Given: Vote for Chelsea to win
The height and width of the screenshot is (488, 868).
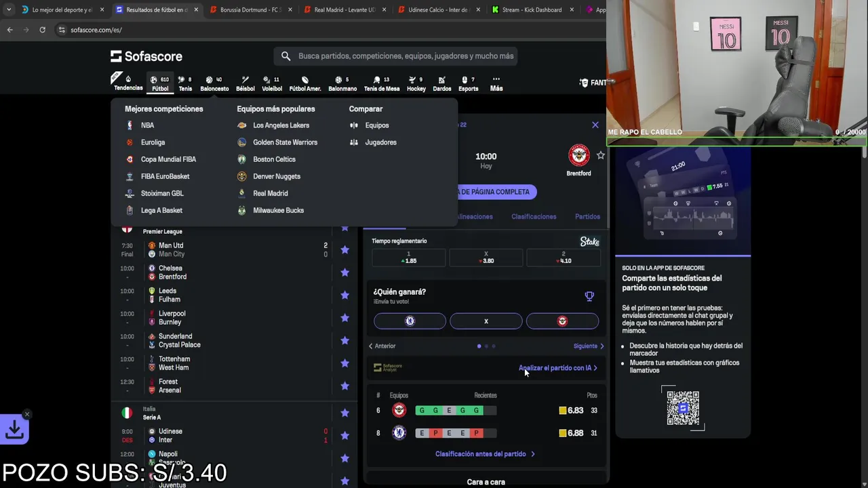Looking at the screenshot, I should click(x=410, y=321).
